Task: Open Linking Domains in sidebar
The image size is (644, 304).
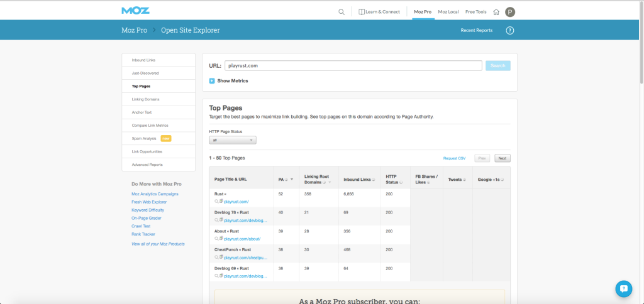Action: 158,99
